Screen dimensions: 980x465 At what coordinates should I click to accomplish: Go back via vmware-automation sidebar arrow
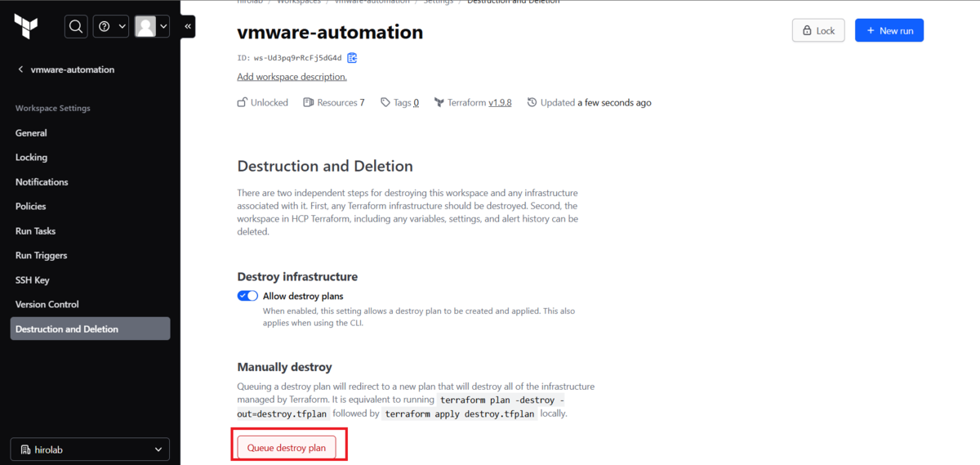[20, 69]
